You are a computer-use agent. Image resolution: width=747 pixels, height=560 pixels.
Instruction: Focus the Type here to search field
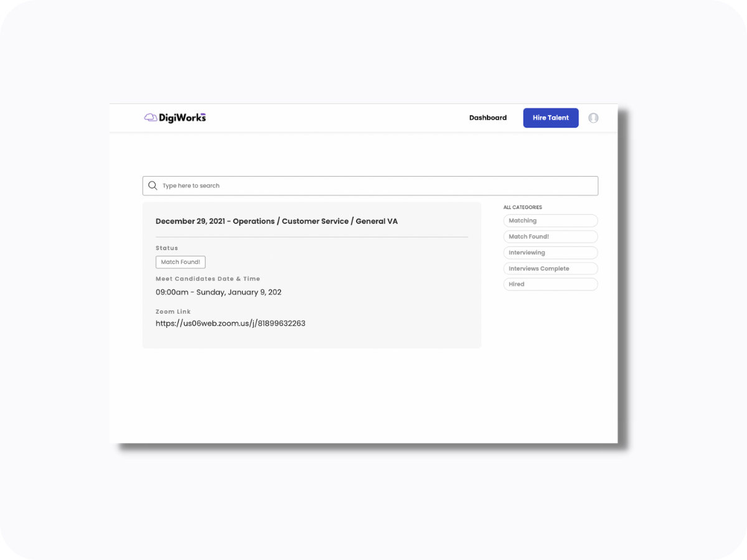[370, 185]
